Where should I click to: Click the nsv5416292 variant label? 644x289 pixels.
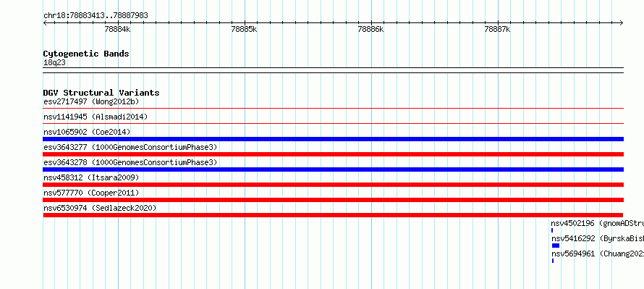pos(598,238)
